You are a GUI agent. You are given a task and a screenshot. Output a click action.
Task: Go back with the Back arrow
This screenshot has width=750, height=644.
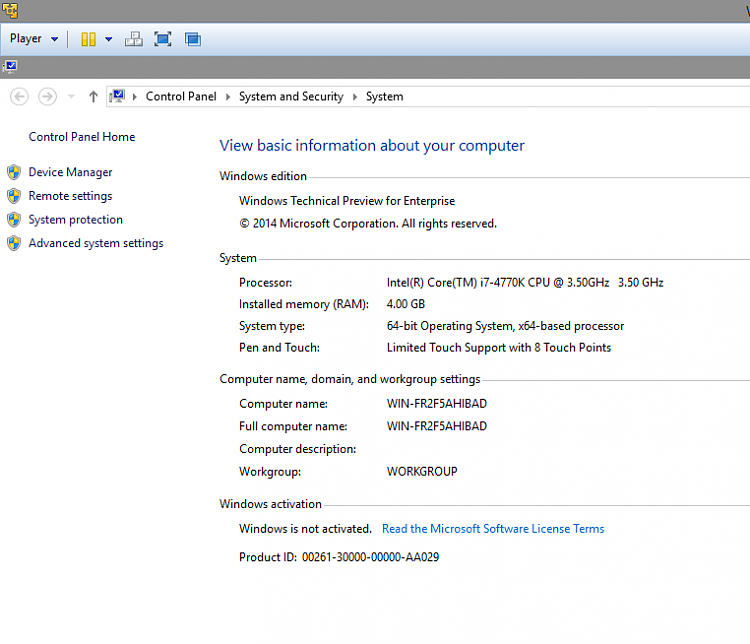pos(19,97)
